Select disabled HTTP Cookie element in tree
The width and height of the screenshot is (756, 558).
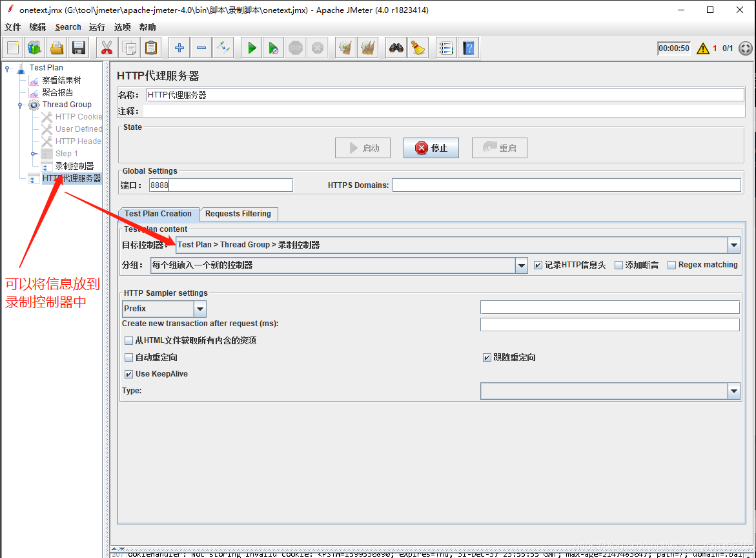78,117
